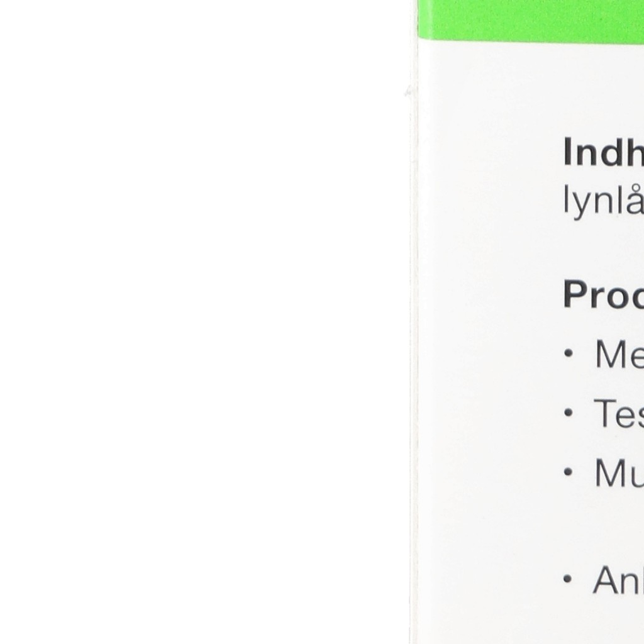
Task: Click the "Tes" bullet item text
Action: coord(618,414)
